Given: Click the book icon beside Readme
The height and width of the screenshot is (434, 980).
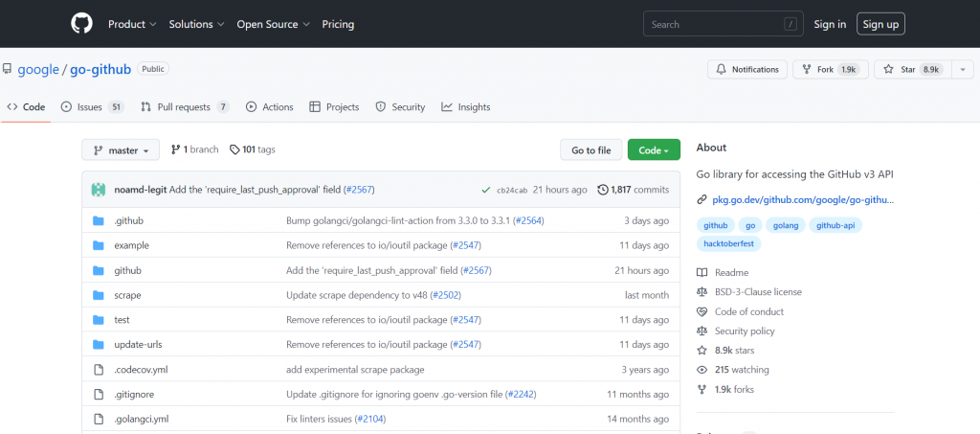Looking at the screenshot, I should coord(702,273).
